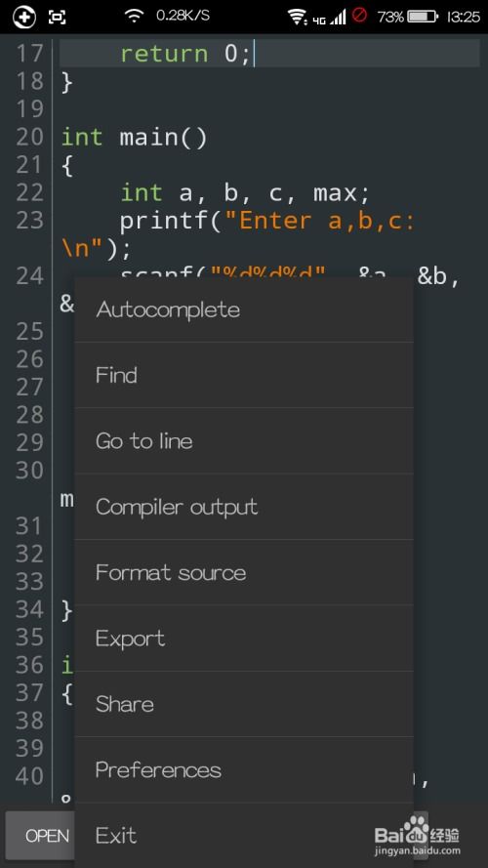Viewport: 488px width, 868px height.
Task: Tap the screen capture icon in status bar
Action: tap(57, 17)
